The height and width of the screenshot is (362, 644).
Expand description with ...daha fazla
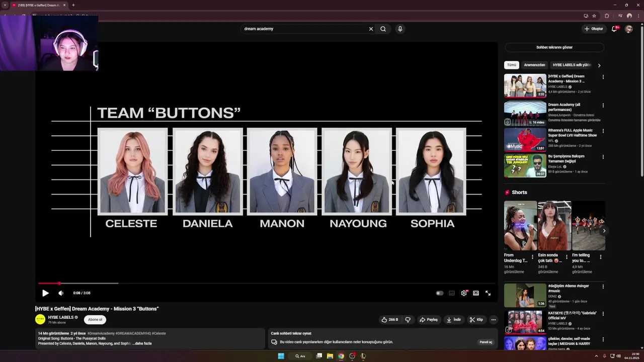(142, 343)
